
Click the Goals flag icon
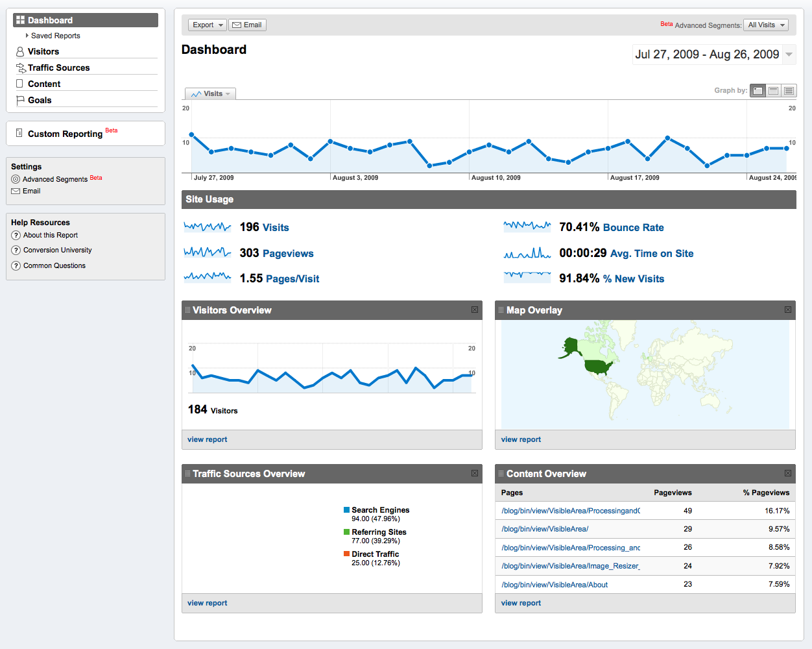[x=20, y=101]
